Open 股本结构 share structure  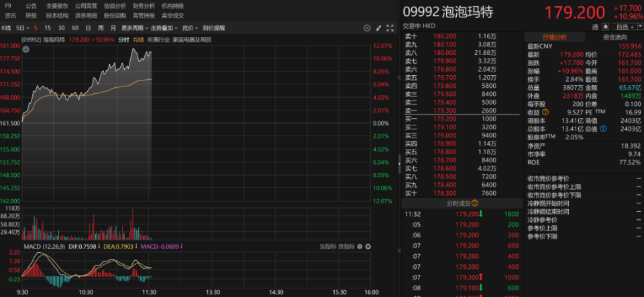pos(57,16)
